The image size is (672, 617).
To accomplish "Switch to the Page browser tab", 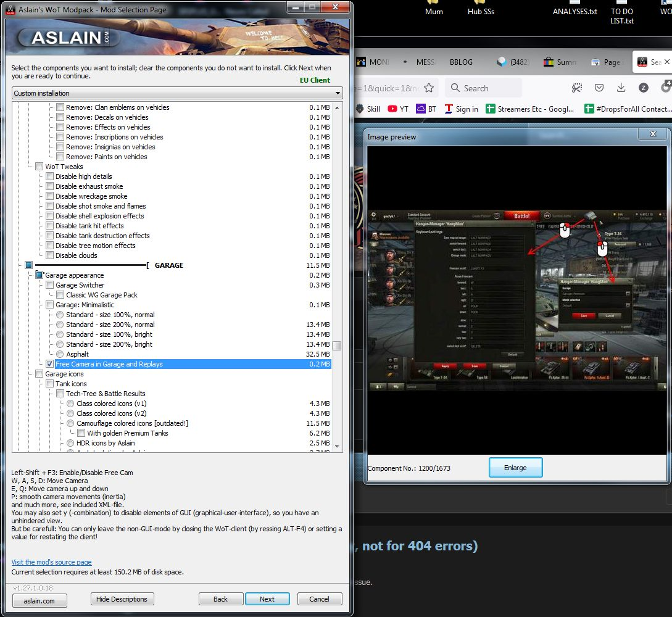I will pyautogui.click(x=607, y=62).
